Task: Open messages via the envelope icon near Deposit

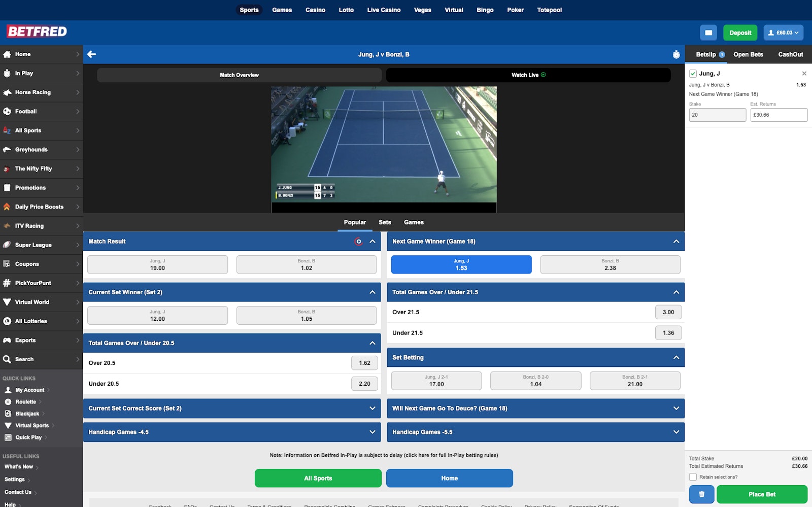Action: [x=708, y=32]
